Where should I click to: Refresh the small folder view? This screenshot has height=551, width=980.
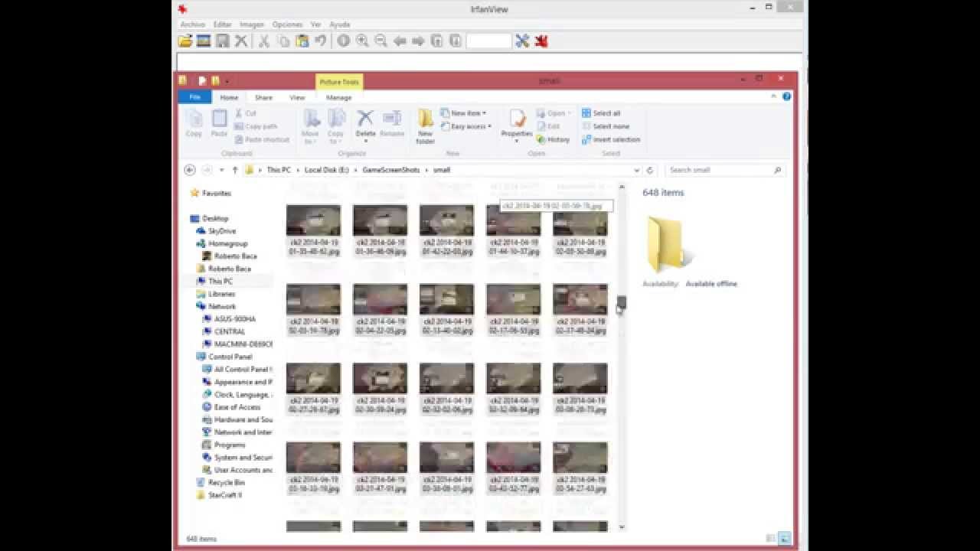tap(650, 170)
